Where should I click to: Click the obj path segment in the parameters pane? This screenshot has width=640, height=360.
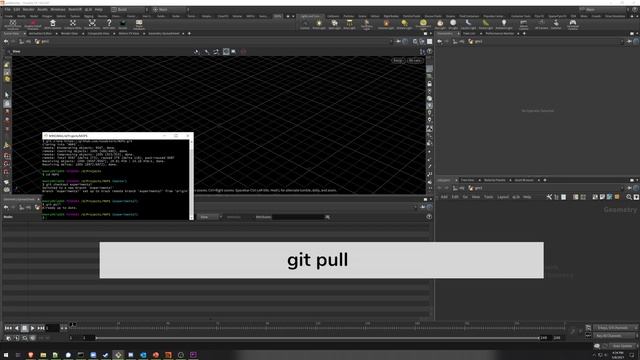coord(459,42)
